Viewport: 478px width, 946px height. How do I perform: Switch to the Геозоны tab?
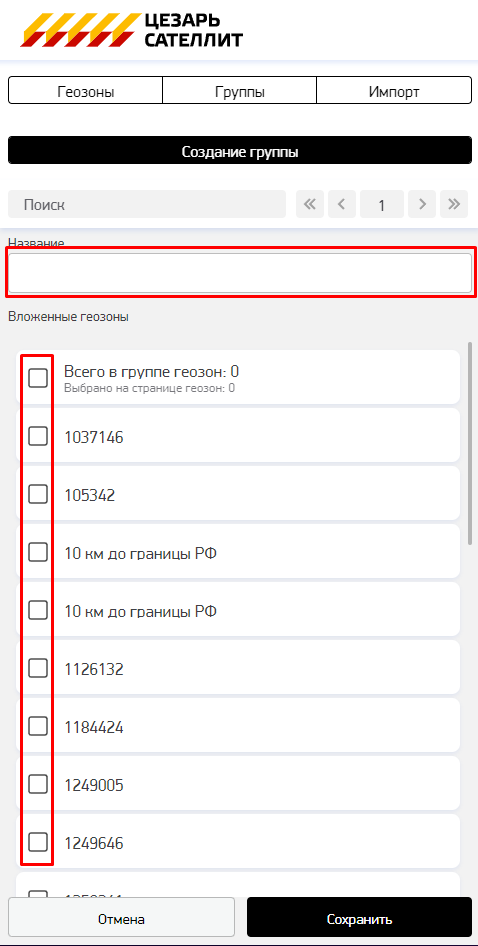click(86, 90)
